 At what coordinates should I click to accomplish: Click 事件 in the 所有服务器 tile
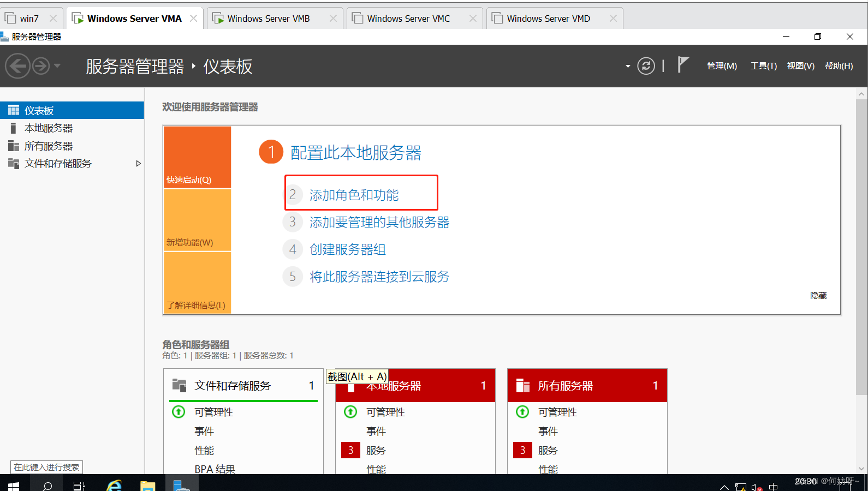click(548, 431)
